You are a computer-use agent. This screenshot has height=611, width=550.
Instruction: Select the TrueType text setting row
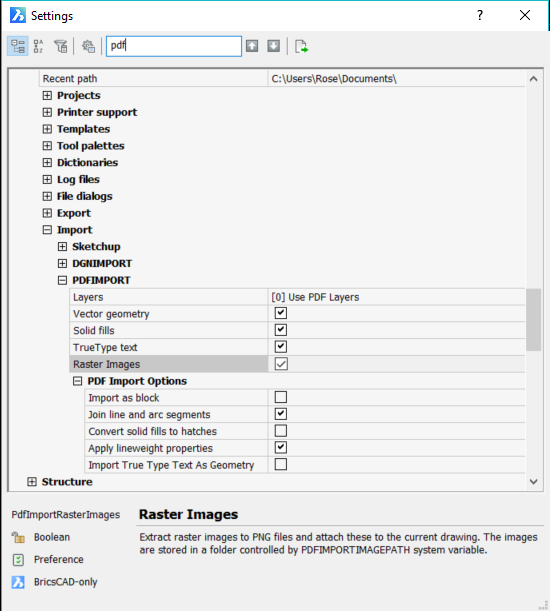tap(297, 347)
